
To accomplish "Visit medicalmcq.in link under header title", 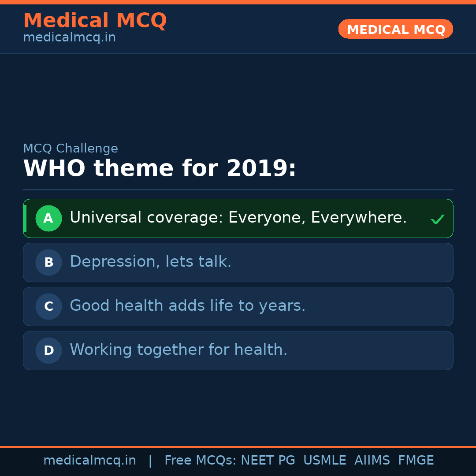I will (x=69, y=38).
